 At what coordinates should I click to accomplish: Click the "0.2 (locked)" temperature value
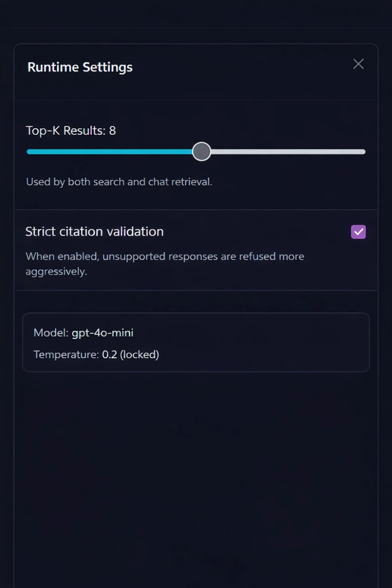pos(131,354)
